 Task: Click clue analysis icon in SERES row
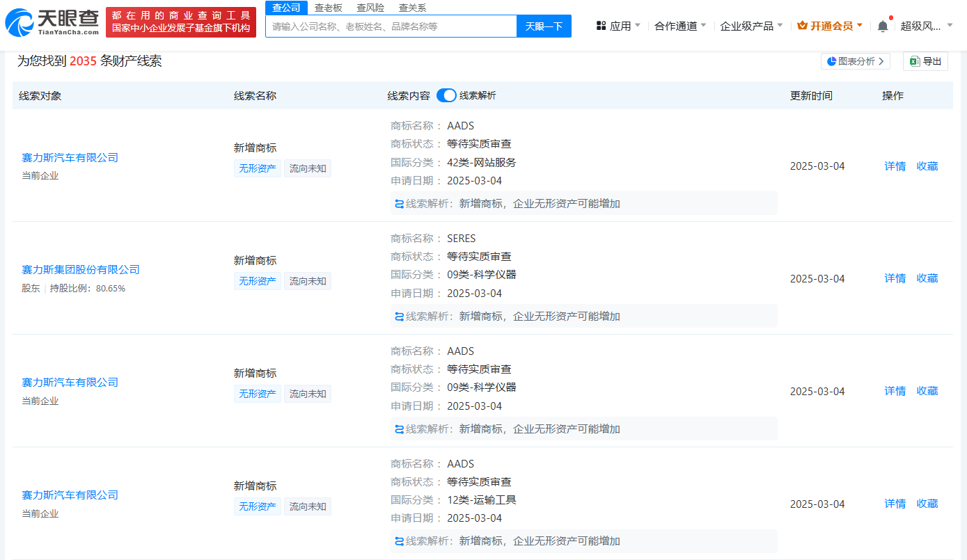pos(399,317)
